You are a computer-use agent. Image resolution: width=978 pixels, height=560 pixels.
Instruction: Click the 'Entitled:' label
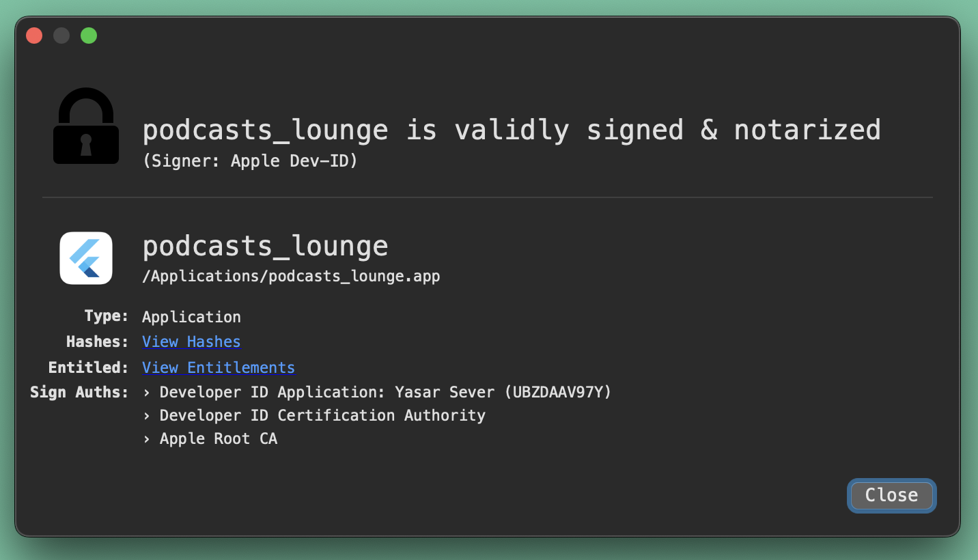[x=89, y=367]
